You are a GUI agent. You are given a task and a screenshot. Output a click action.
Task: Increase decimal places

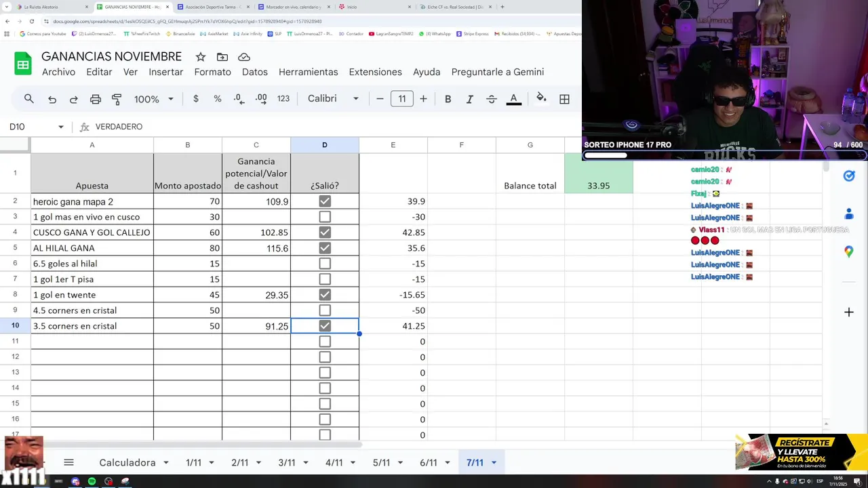[261, 99]
